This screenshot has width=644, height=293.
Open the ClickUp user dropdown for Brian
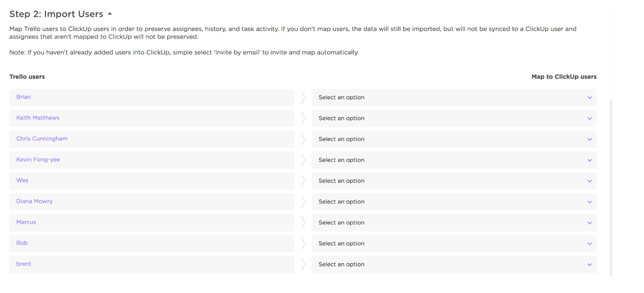pos(453,97)
